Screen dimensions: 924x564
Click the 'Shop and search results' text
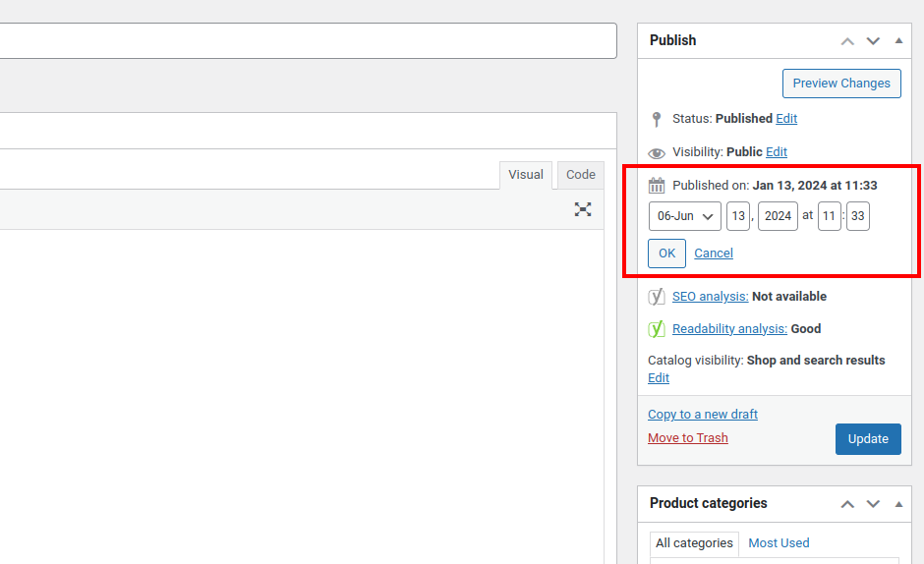pos(816,360)
